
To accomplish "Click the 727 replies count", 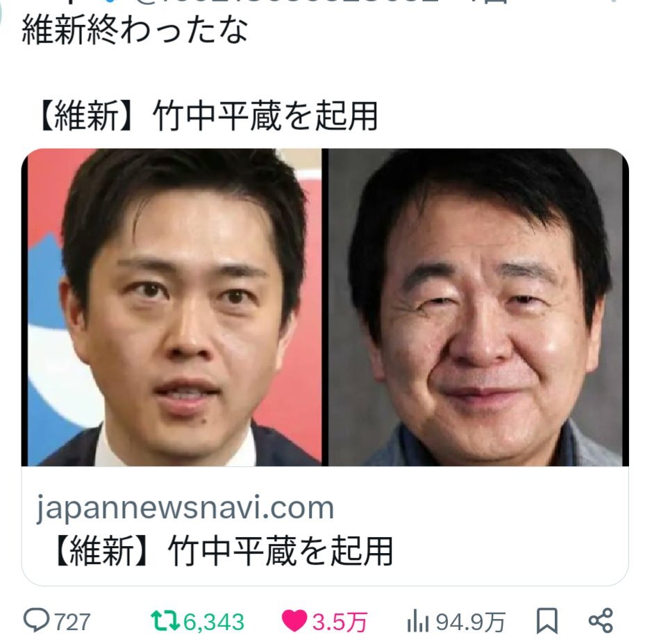I will (x=72, y=622).
